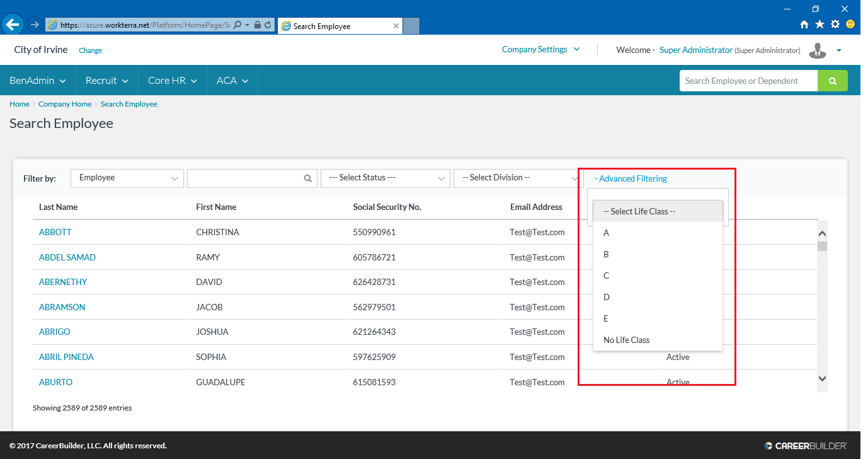The width and height of the screenshot is (868, 459).
Task: Open the Select Status dropdown
Action: (385, 178)
